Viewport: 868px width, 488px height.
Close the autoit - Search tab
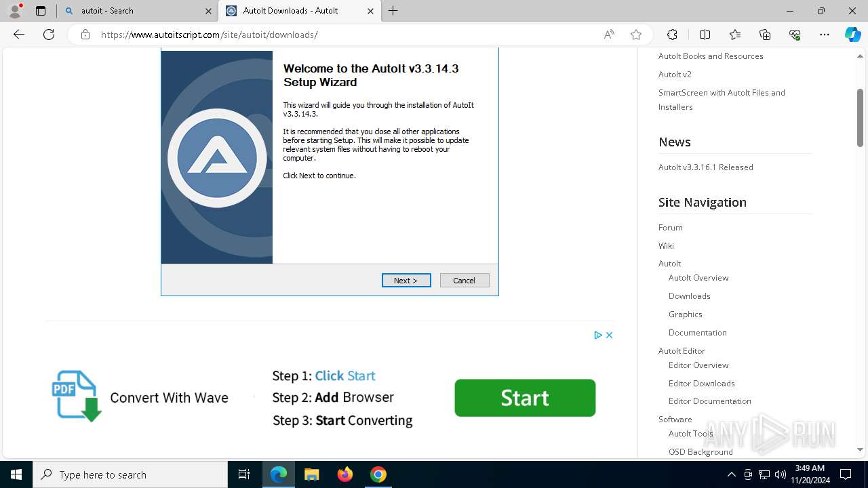208,11
